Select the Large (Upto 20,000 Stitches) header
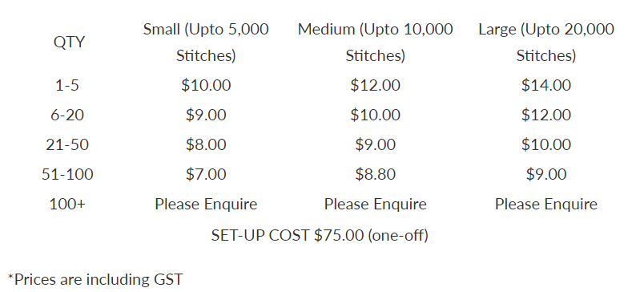Image resolution: width=644 pixels, height=292 pixels. [545, 42]
